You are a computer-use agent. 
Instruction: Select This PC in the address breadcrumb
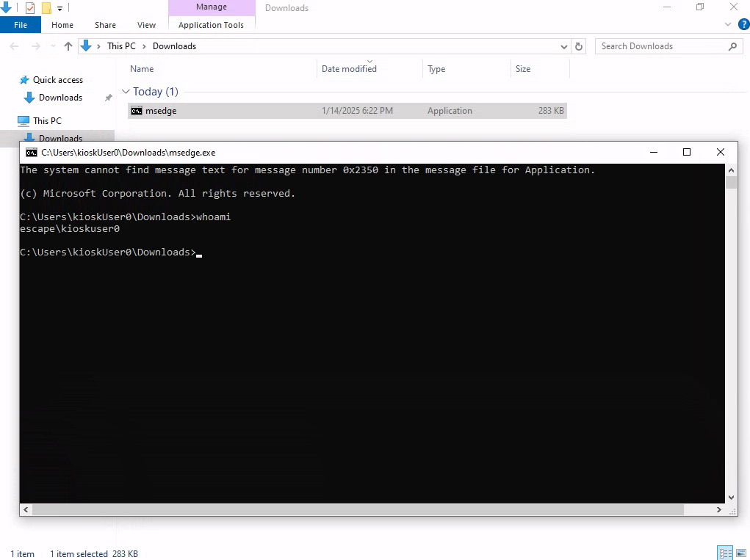[x=121, y=46]
